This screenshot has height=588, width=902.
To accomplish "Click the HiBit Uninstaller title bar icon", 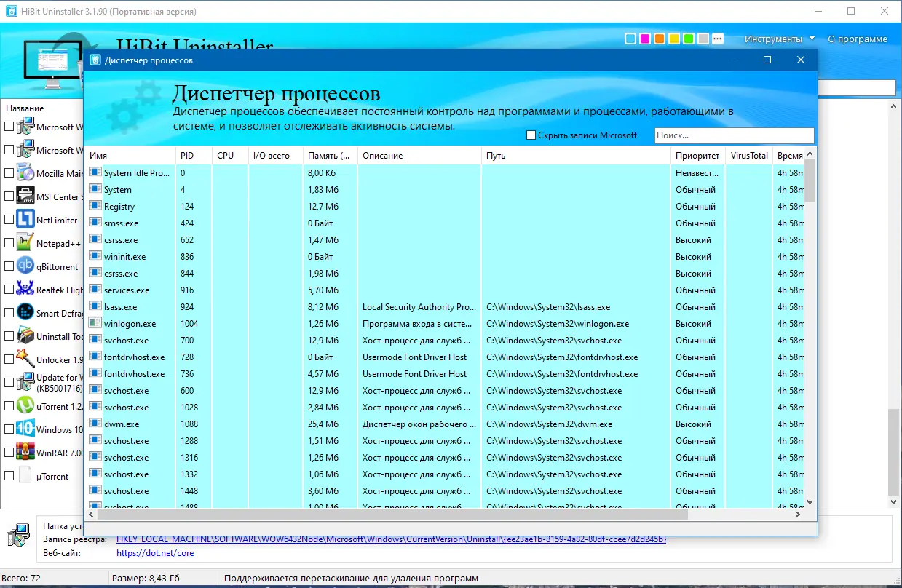I will [x=12, y=12].
